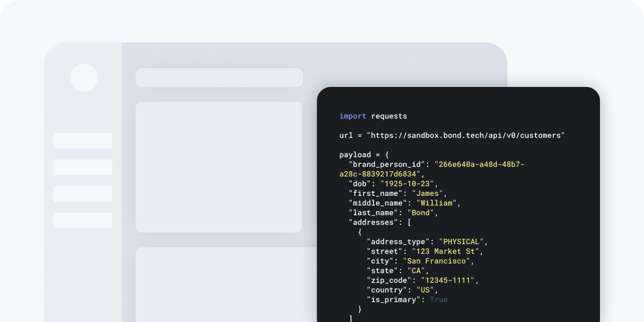Image resolution: width=644 pixels, height=322 pixels.
Task: Click the "first_name" key
Action: [376, 193]
